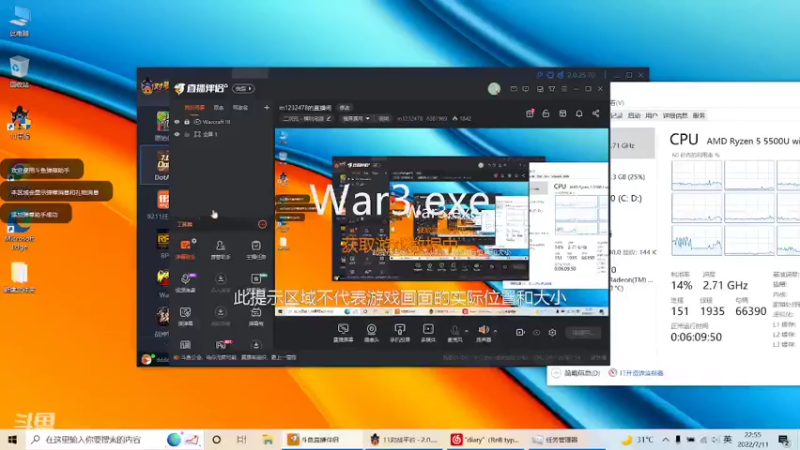Collapse the toolbox panel with the orange circle icon

[262, 224]
